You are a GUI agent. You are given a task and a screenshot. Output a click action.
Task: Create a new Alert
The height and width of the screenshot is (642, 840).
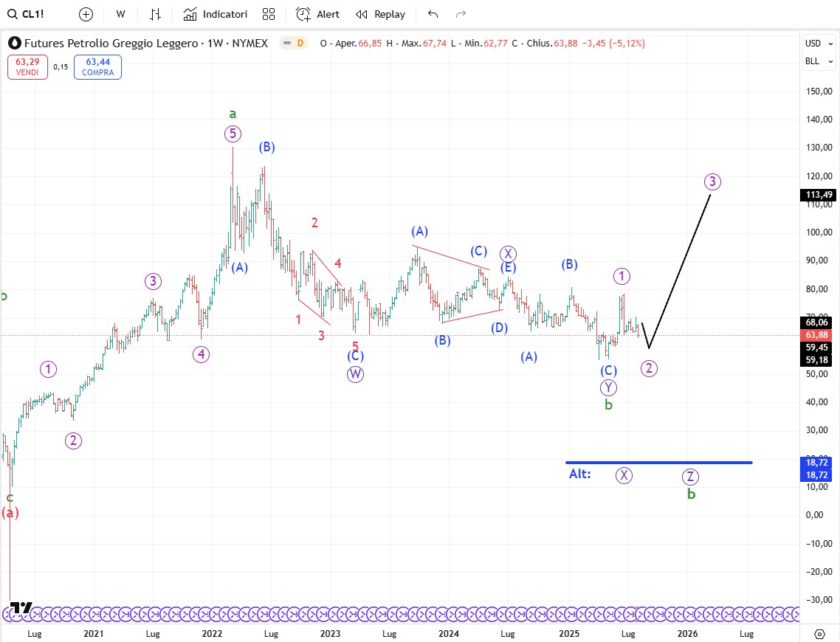coord(318,14)
